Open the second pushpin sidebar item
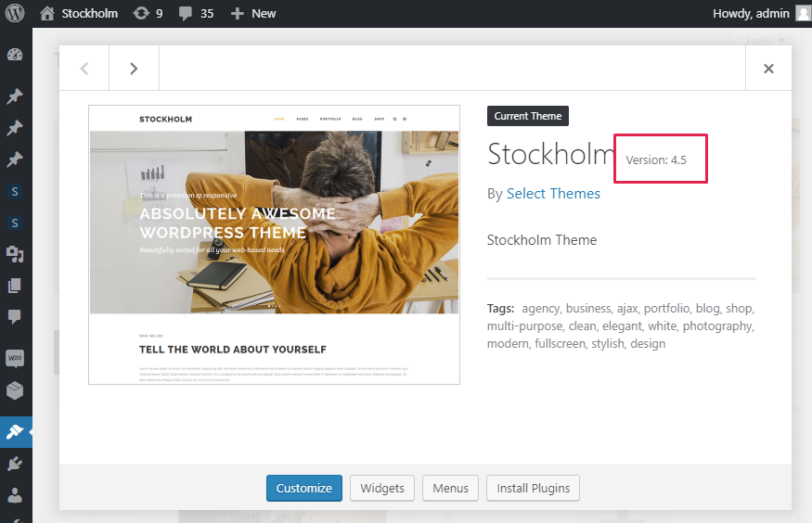This screenshot has height=523, width=812. [15, 128]
